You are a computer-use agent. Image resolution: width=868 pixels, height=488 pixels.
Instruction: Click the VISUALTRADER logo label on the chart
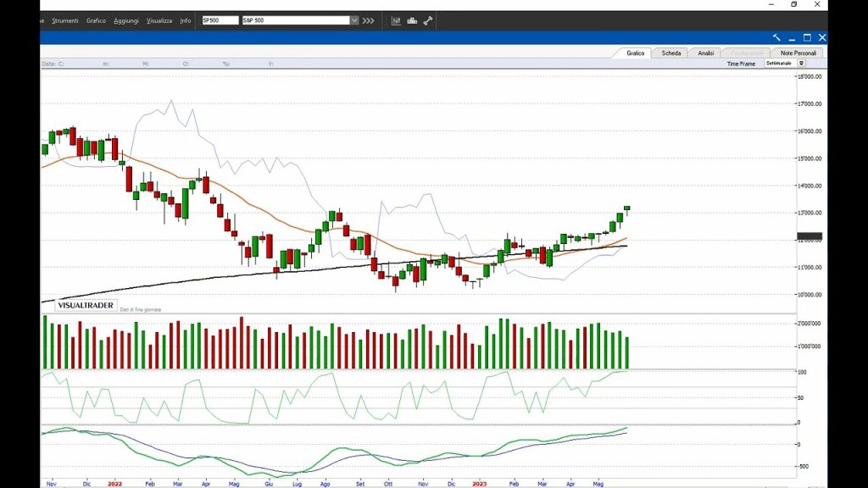click(87, 305)
